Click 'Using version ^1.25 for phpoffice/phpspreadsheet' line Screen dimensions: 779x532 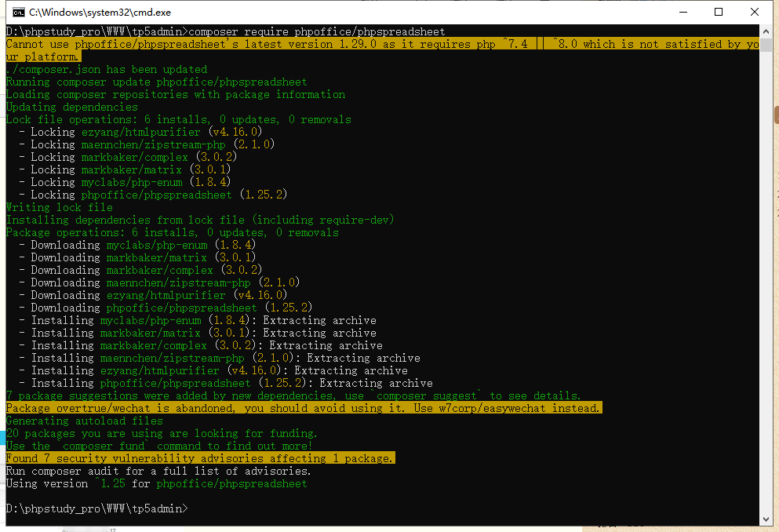pos(156,483)
